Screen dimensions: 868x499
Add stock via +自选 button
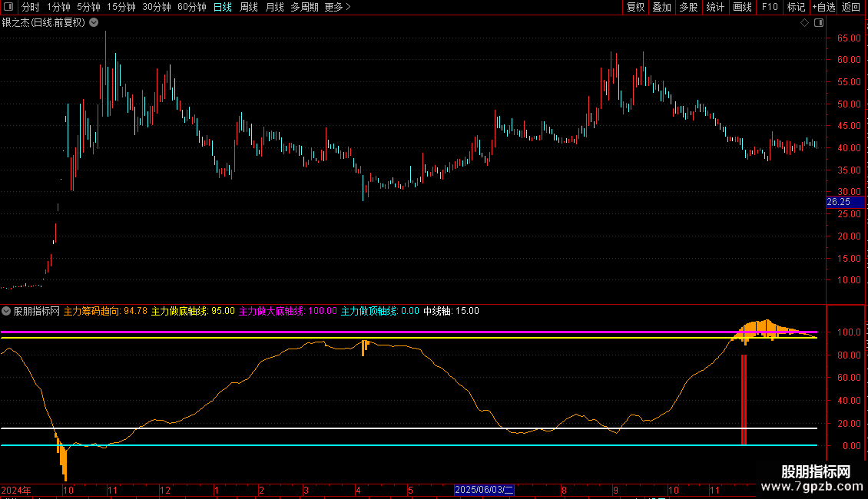click(x=823, y=7)
